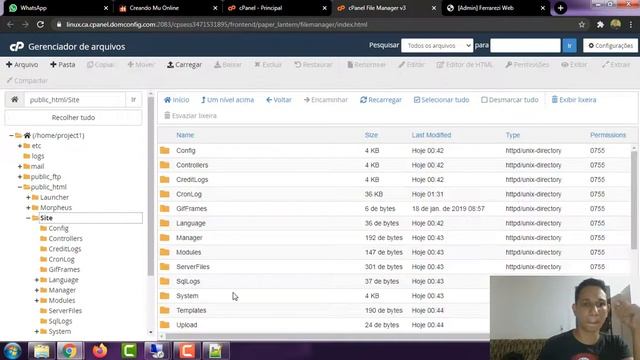Click Desmarcar tudo

point(510,100)
